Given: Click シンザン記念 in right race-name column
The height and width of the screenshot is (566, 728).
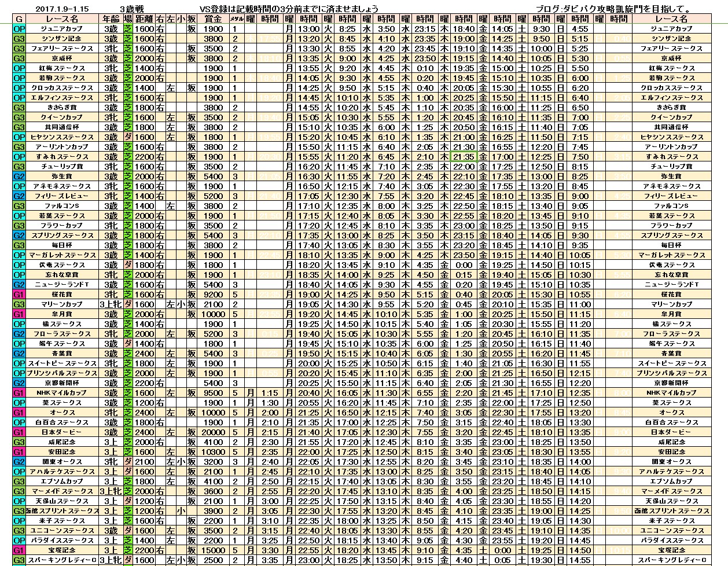Looking at the screenshot, I should tap(671, 39).
